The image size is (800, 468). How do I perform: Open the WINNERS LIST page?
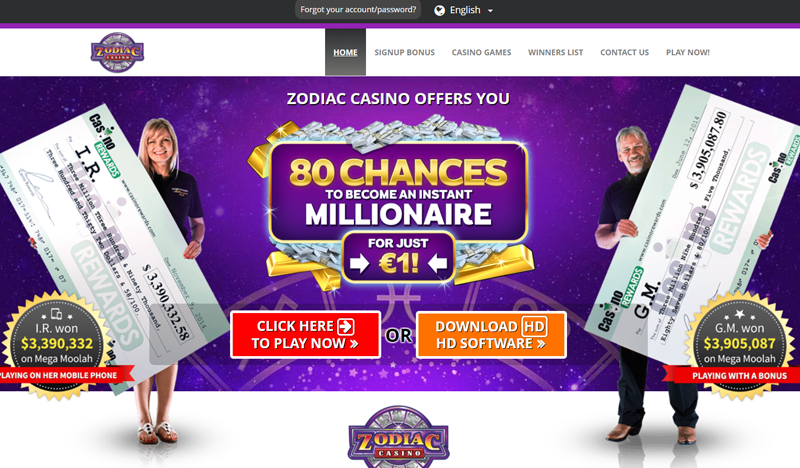556,52
